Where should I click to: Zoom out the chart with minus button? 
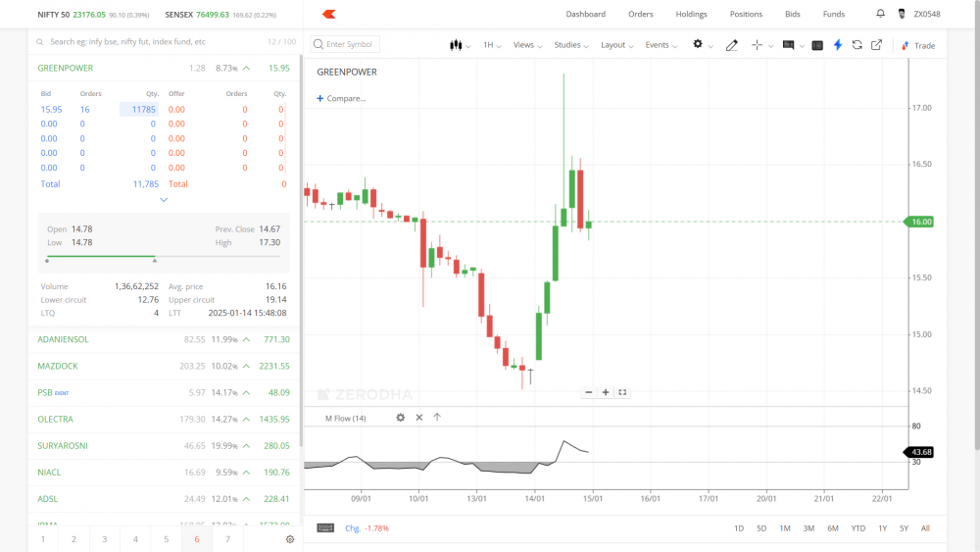coord(588,392)
